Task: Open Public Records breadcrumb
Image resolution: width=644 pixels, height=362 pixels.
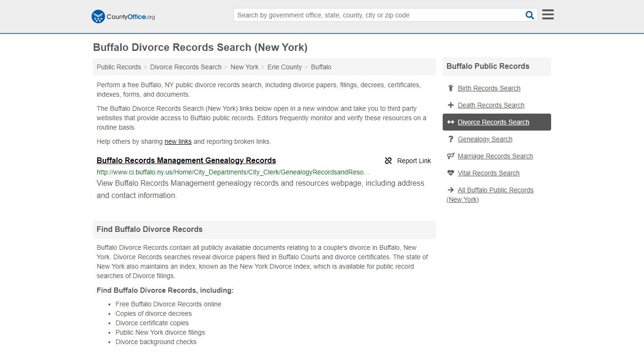Action: (119, 67)
